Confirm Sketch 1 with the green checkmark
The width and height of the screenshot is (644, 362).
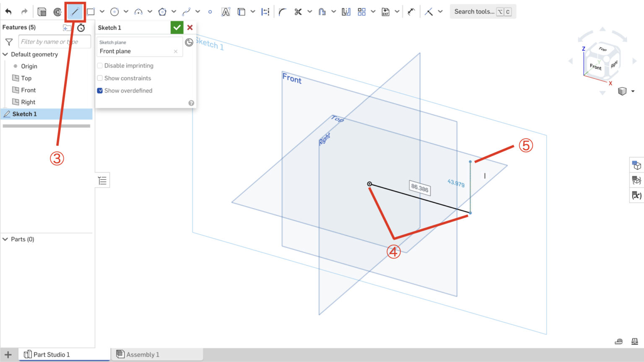177,27
